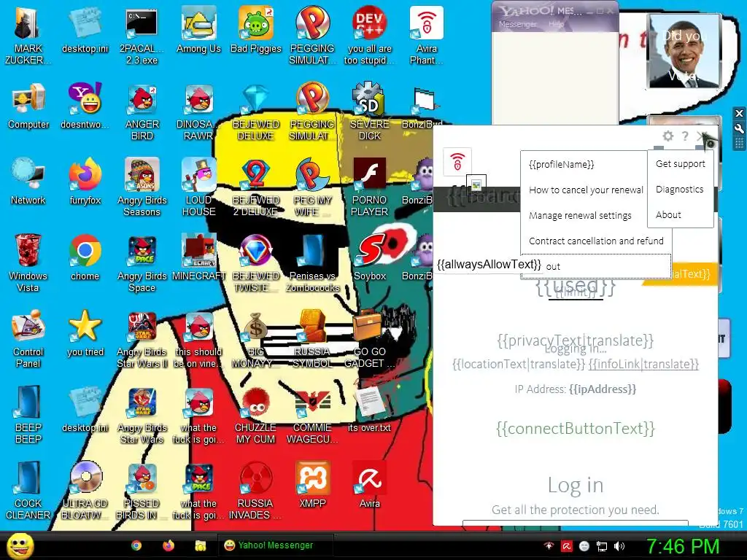Click the 7:46 PM clock
The image size is (747, 560).
pyautogui.click(x=682, y=546)
